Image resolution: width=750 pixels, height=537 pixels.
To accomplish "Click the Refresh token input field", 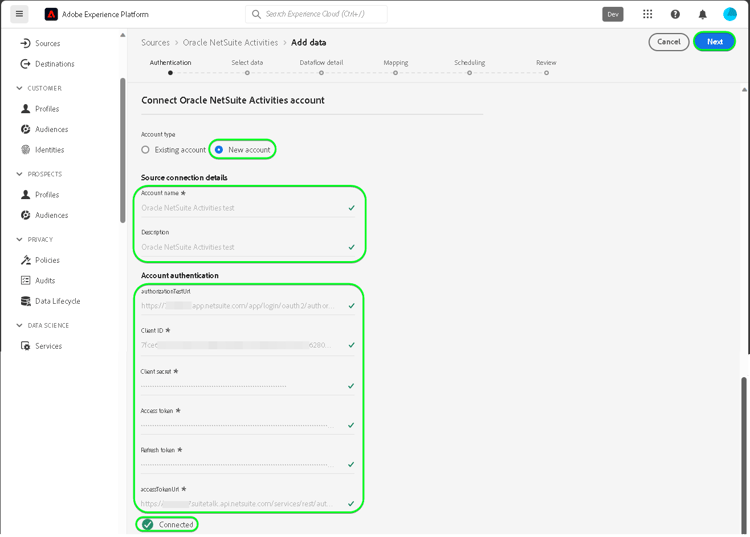I will pos(248,464).
